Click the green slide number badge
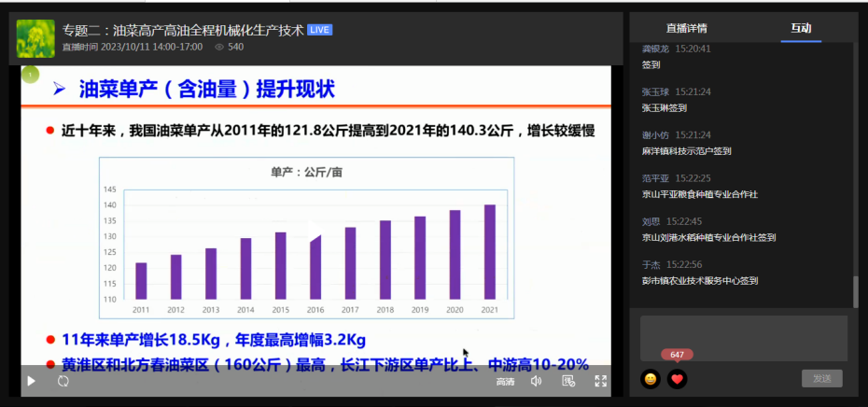 (x=31, y=75)
